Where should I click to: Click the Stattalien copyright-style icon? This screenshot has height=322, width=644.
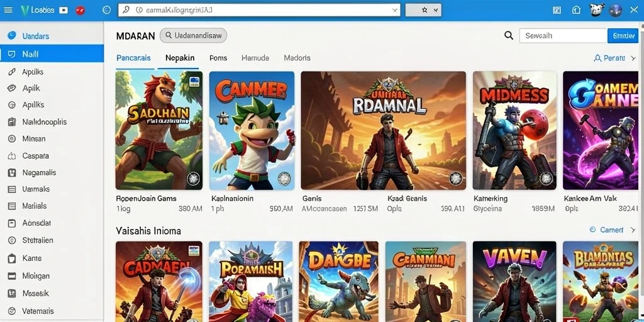[x=11, y=241]
